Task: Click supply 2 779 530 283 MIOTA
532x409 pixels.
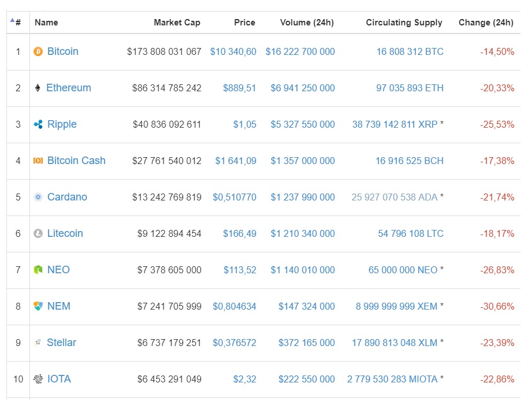Action: point(392,379)
